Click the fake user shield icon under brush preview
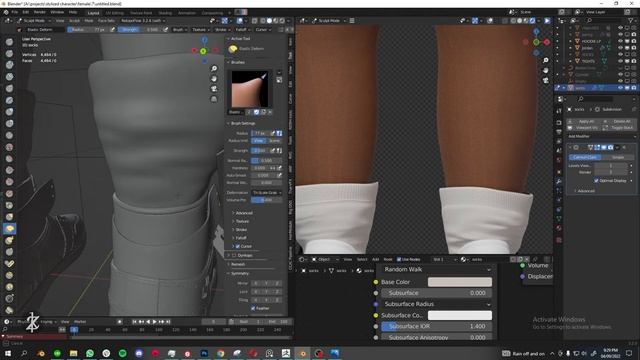Viewport: 640px width, 360px height. [256, 112]
